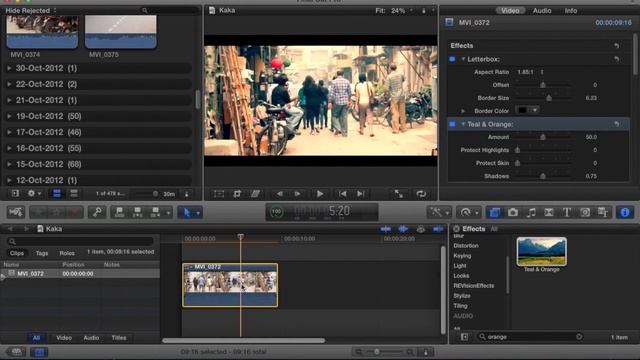640x360 pixels.
Task: Open the keyword editor key icon
Action: point(97,212)
